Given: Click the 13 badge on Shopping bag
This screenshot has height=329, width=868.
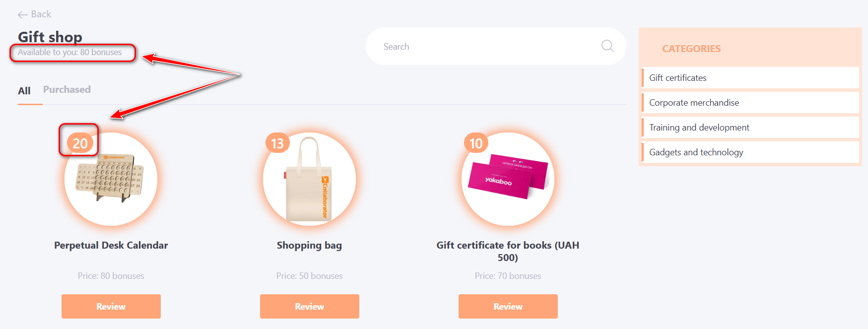Looking at the screenshot, I should point(277,143).
